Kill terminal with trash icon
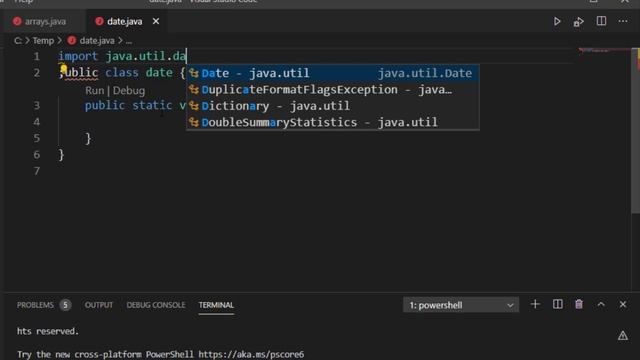 tap(579, 304)
